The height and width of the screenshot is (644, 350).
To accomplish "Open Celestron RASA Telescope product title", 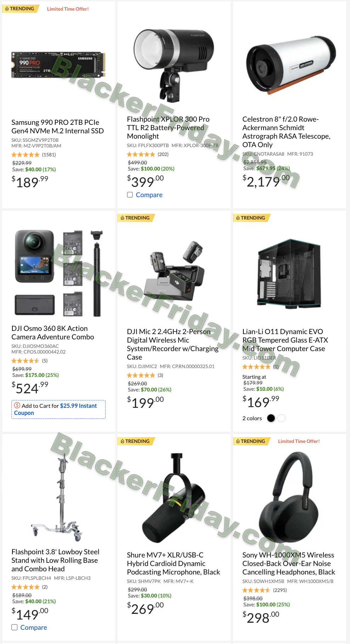I will coord(286,132).
